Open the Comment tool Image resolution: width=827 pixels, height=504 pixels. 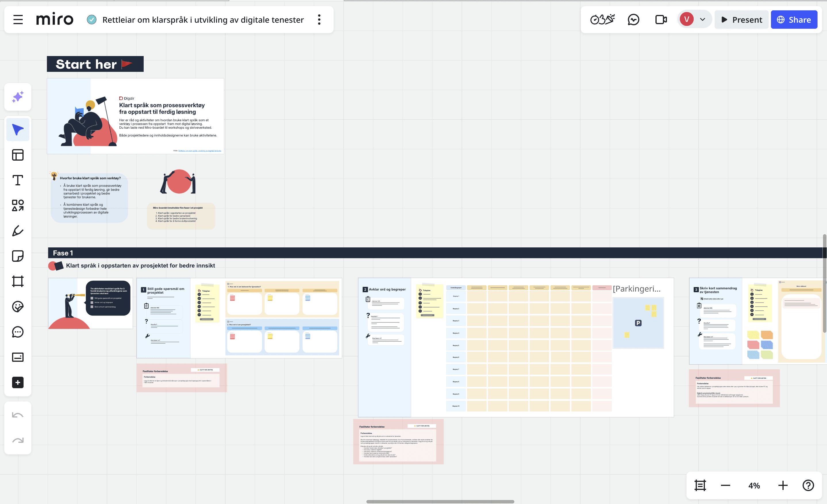tap(18, 332)
